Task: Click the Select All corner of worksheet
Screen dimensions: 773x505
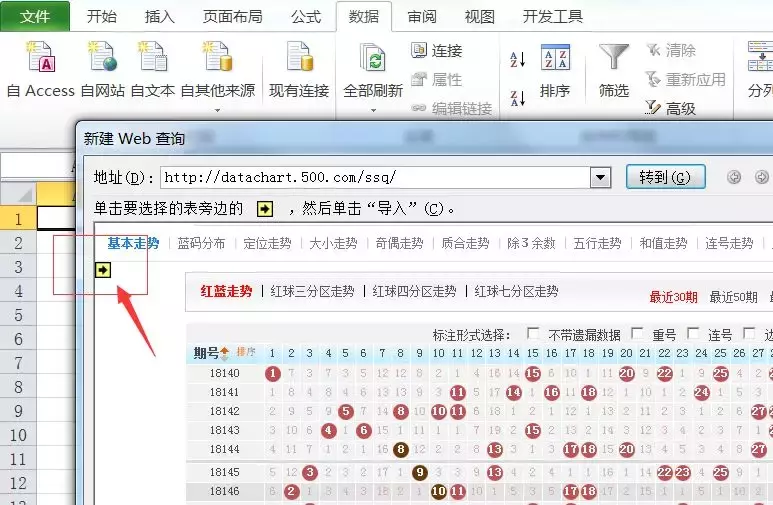Action: point(18,194)
